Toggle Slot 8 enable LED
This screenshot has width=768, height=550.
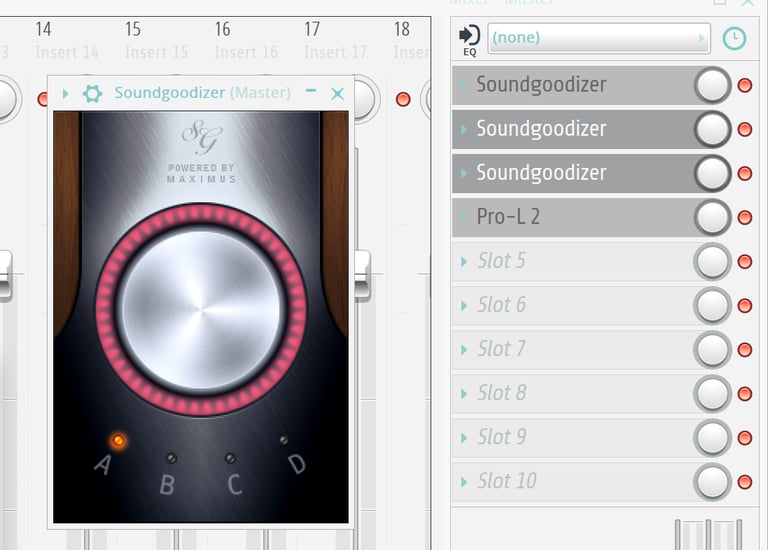[745, 394]
